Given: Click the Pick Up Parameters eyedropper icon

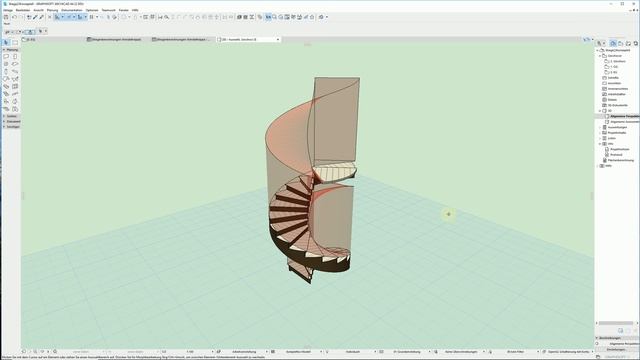Looking at the screenshot, I should 35,17.
